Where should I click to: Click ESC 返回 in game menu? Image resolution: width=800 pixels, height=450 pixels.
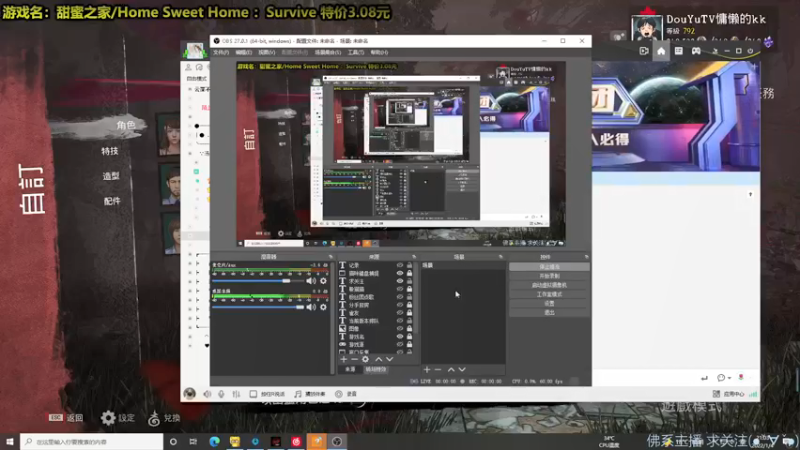66,418
